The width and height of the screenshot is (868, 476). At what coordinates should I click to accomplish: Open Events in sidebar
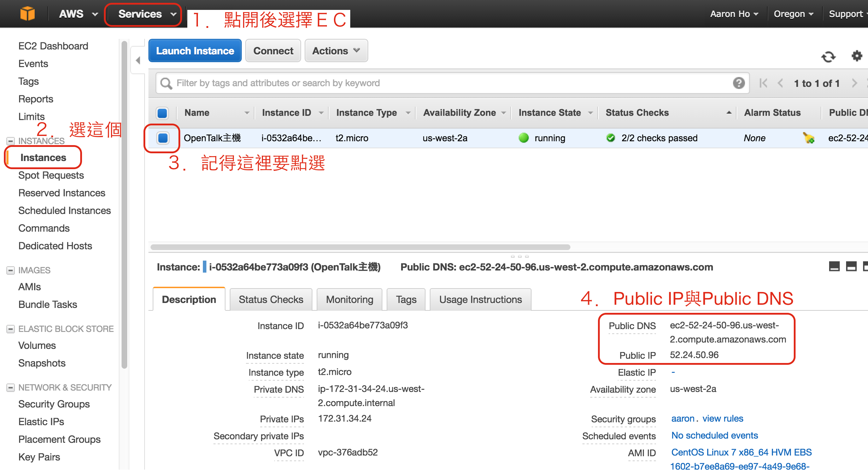coord(33,64)
